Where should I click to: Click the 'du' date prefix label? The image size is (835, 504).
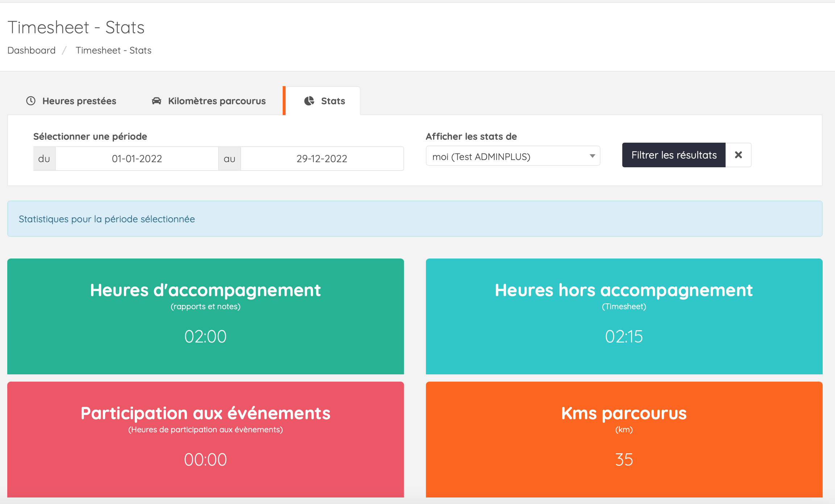coord(44,159)
